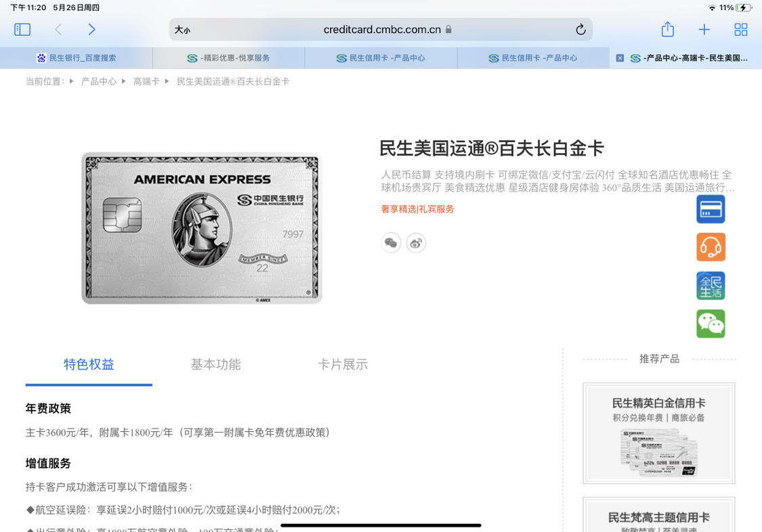762x532 pixels.
Task: Click the page title 民生美国运通百夫长白金卡
Action: 491,148
